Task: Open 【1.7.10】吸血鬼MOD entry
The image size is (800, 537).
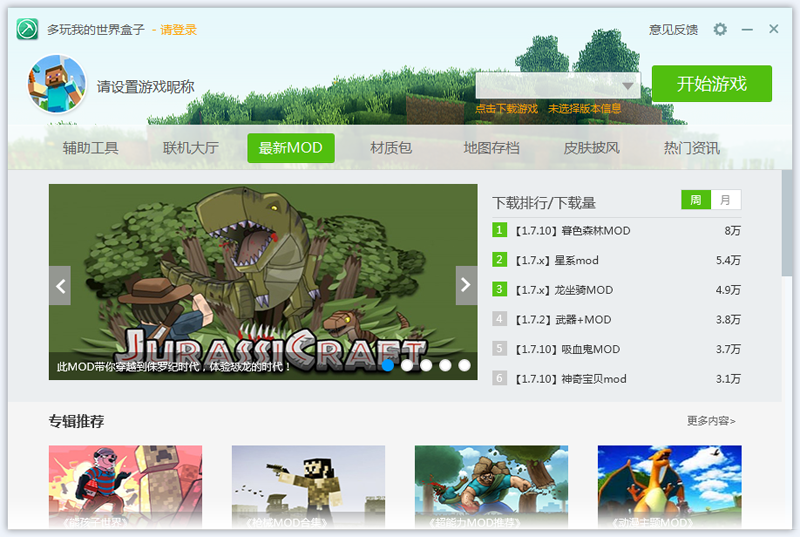Action: [x=567, y=349]
